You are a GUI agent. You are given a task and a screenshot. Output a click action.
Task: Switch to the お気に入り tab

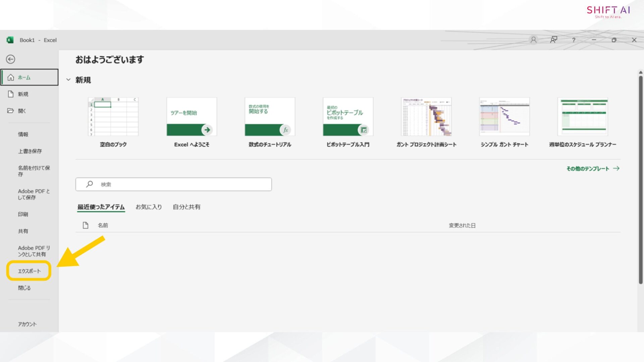[149, 207]
